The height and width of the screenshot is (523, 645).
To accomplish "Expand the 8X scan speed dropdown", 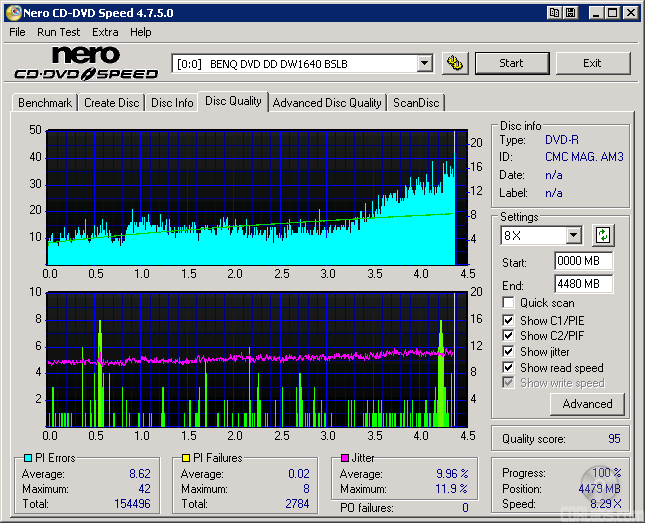I will (x=573, y=236).
